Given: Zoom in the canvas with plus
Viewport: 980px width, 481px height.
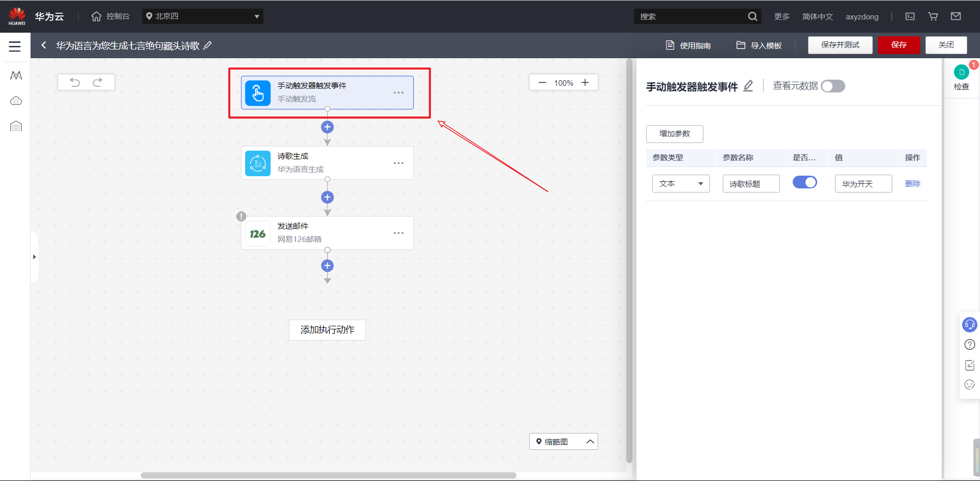Looking at the screenshot, I should [585, 83].
